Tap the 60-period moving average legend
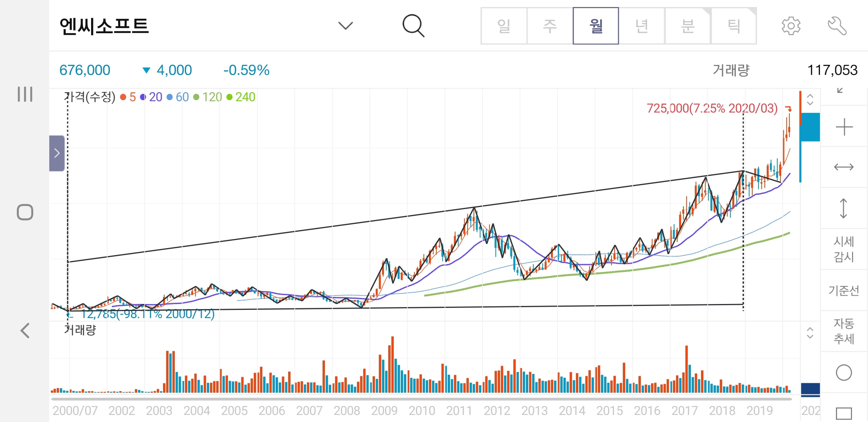This screenshot has width=868, height=422. pos(178,97)
